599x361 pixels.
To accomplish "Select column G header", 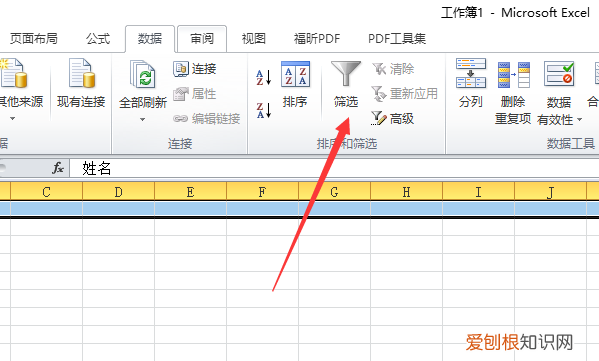I will (335, 191).
